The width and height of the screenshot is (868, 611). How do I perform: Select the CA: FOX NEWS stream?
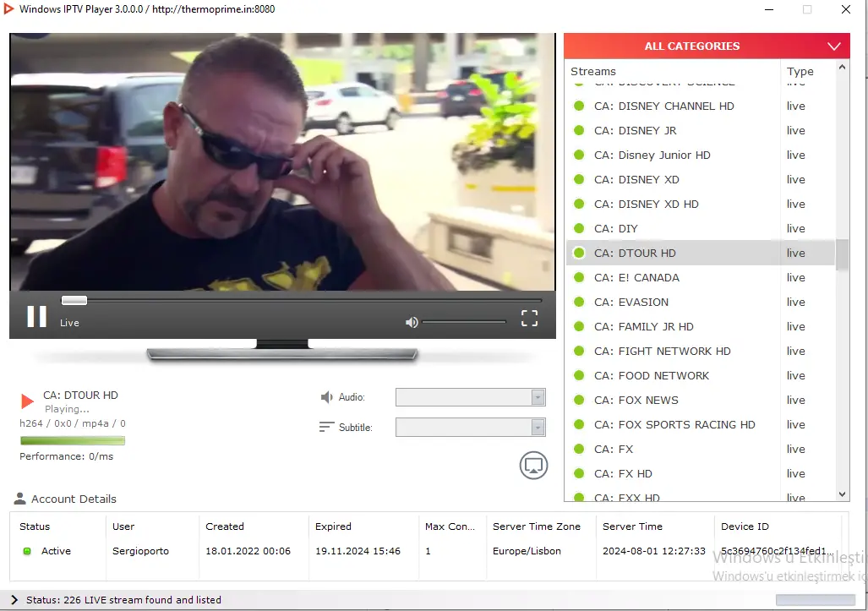tap(701, 400)
